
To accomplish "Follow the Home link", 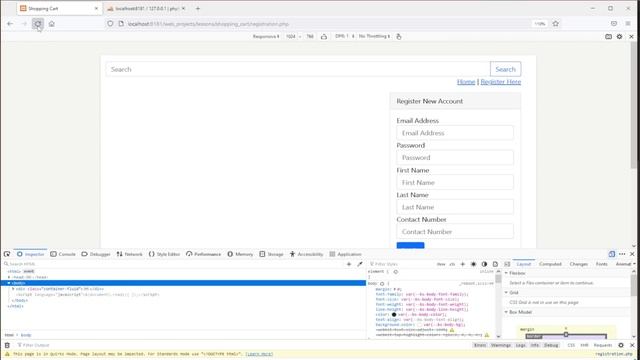I will [x=466, y=82].
